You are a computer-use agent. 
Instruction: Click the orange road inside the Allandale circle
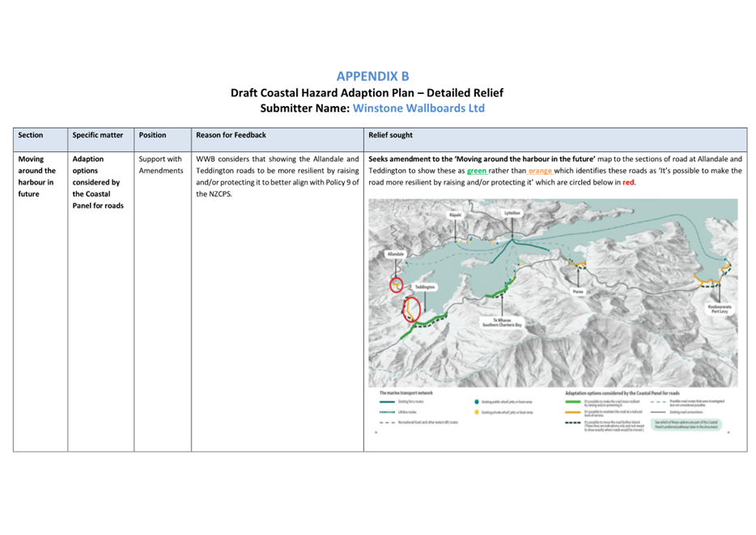pyautogui.click(x=397, y=285)
